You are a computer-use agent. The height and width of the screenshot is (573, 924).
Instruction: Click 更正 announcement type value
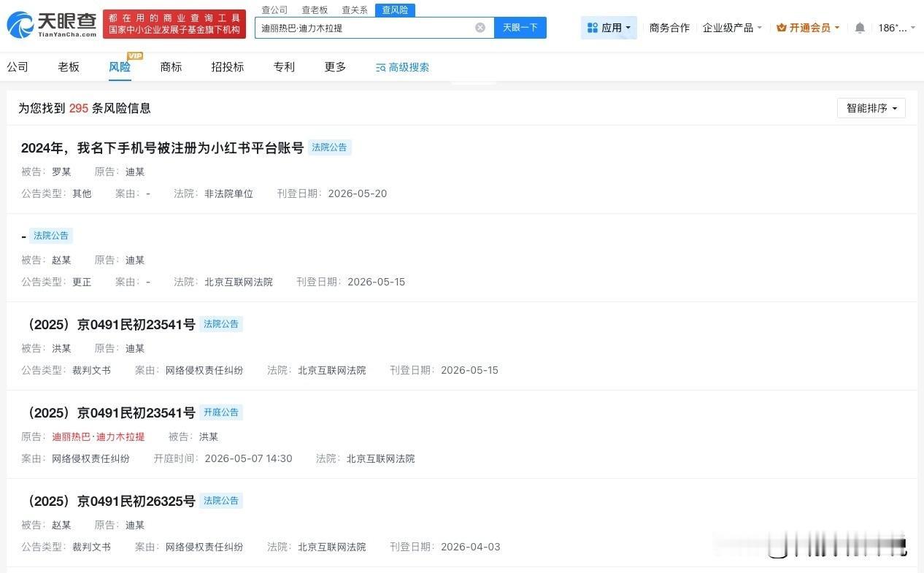tap(82, 282)
